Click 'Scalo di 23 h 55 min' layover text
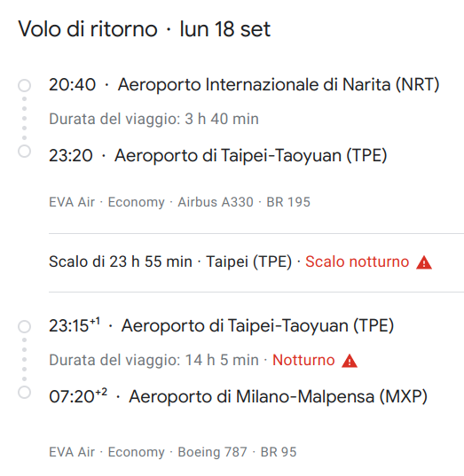Image resolution: width=464 pixels, height=476 pixels. pyautogui.click(x=121, y=261)
